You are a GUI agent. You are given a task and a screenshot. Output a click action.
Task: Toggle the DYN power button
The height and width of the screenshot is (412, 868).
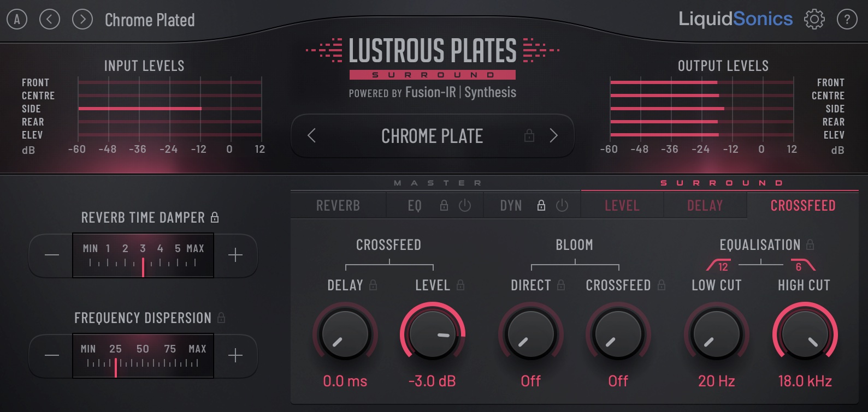coord(562,206)
